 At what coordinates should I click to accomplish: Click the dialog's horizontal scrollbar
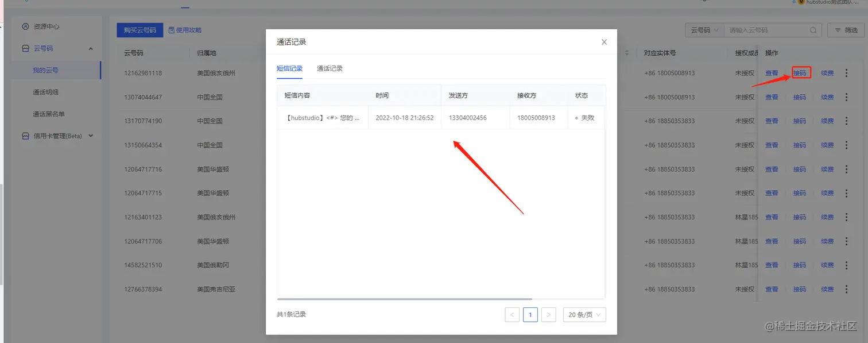(x=405, y=299)
